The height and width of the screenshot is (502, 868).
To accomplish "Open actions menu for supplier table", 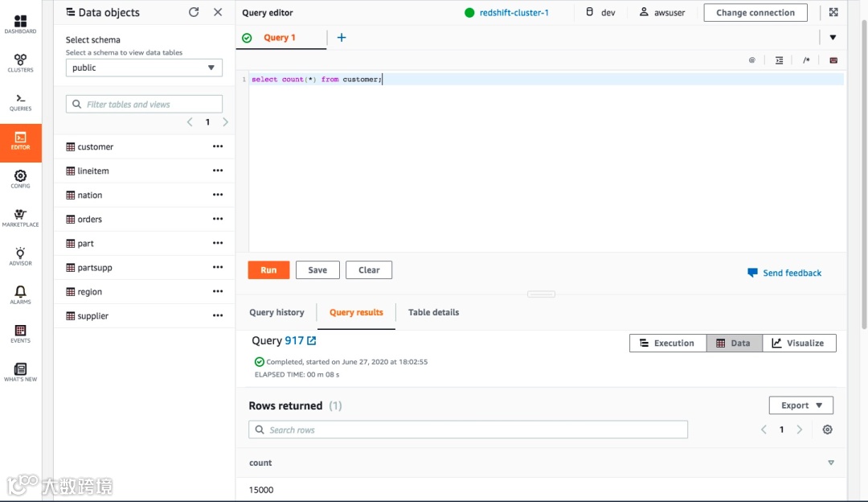I will tap(218, 315).
